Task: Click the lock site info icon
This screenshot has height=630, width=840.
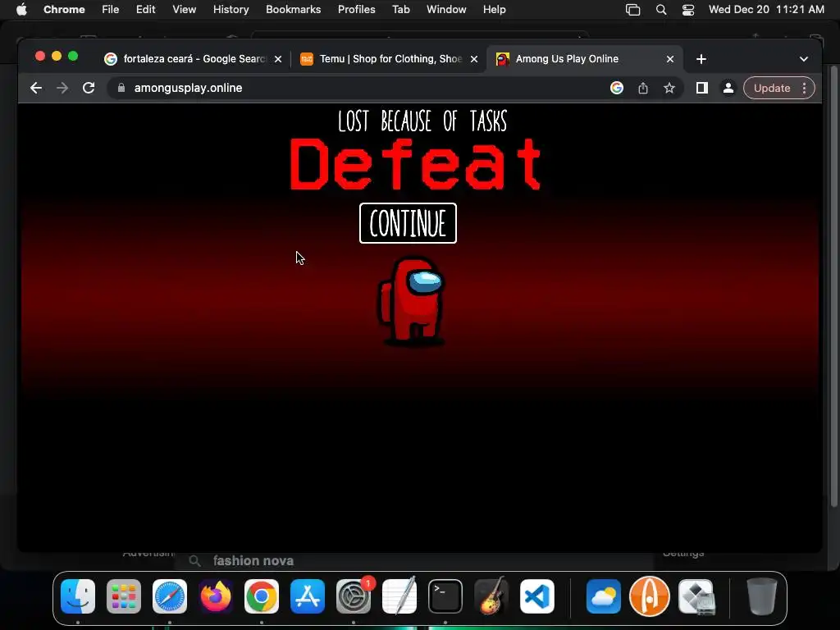Action: tap(121, 88)
